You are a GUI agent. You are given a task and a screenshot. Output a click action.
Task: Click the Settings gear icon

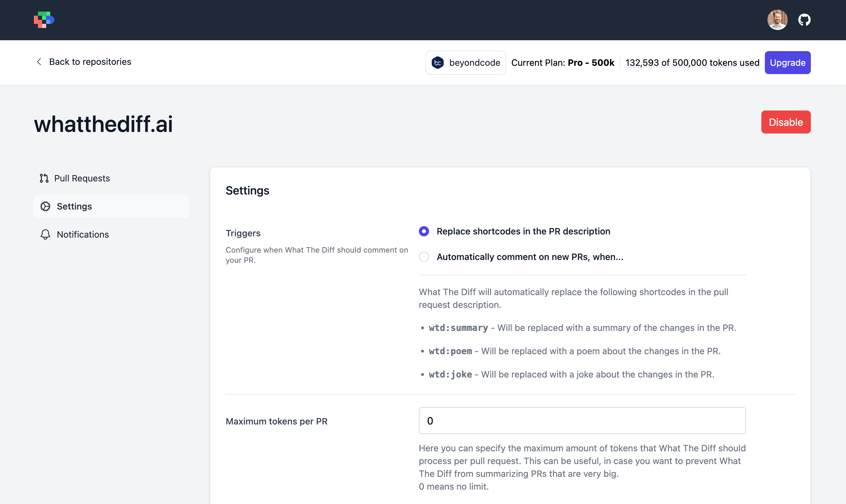45,207
